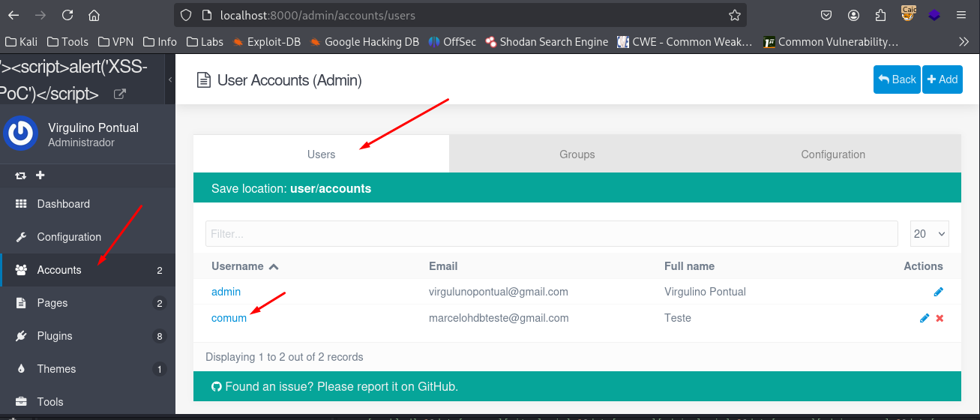Open site preview external link icon

click(x=119, y=94)
